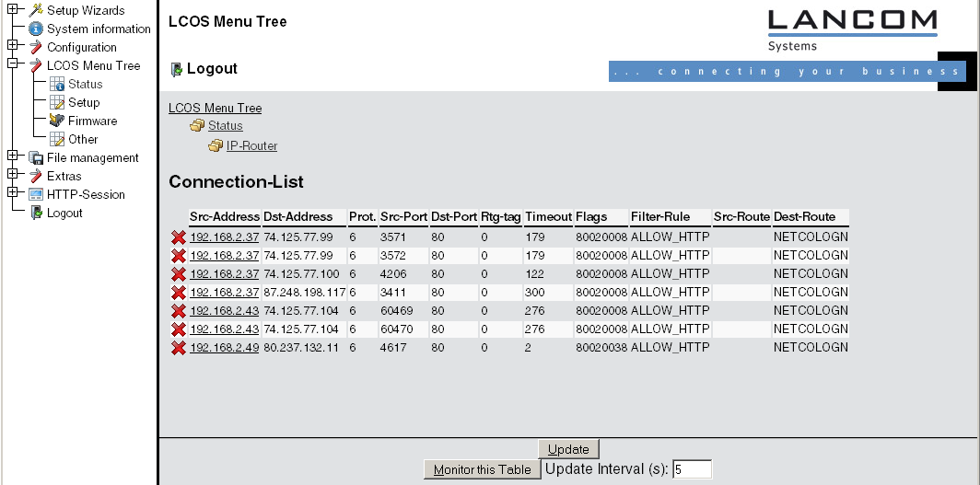This screenshot has height=485, width=980.
Task: Click the IP-Router folder icon in breadcrumb
Action: click(216, 146)
